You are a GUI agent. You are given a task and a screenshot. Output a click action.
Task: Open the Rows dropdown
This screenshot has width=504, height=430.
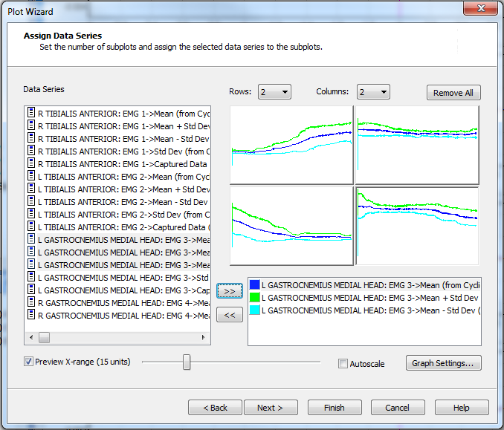pyautogui.click(x=274, y=92)
